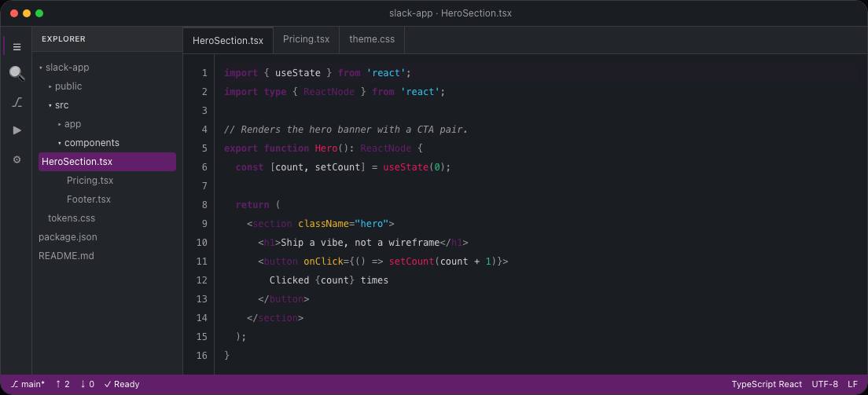868x395 pixels.
Task: Click the closing </button> tag on line 13
Action: (283, 298)
